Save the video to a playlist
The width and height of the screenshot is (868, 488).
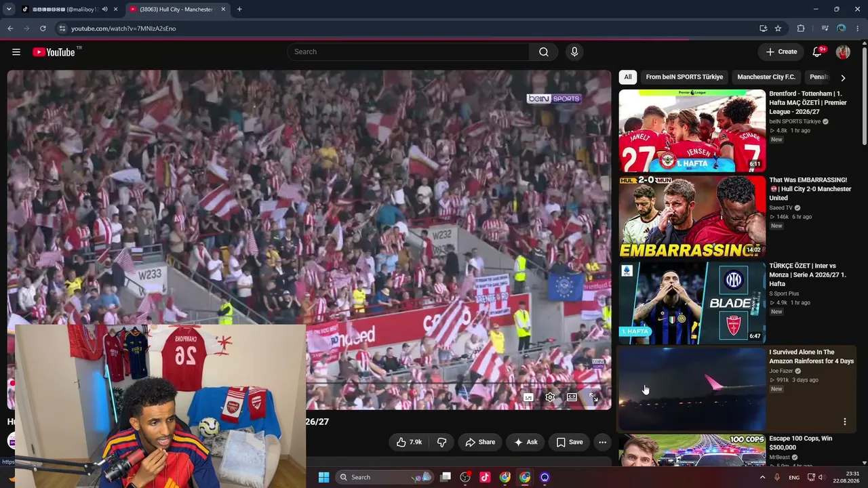tap(570, 442)
